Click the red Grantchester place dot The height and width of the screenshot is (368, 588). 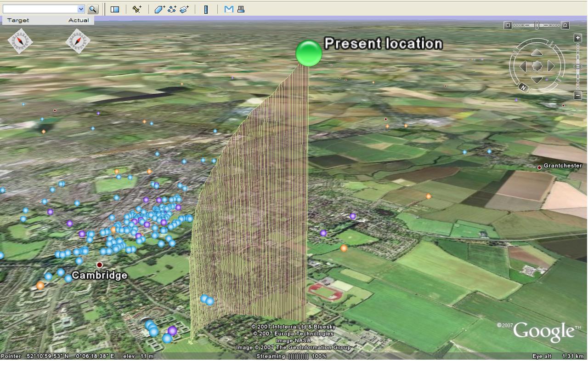tap(539, 167)
